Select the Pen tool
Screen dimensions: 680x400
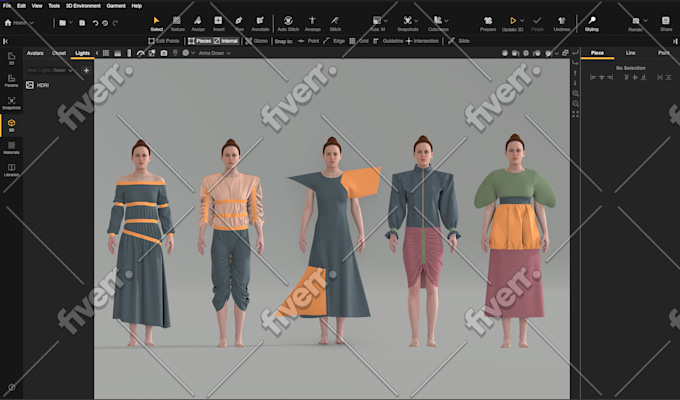click(239, 23)
